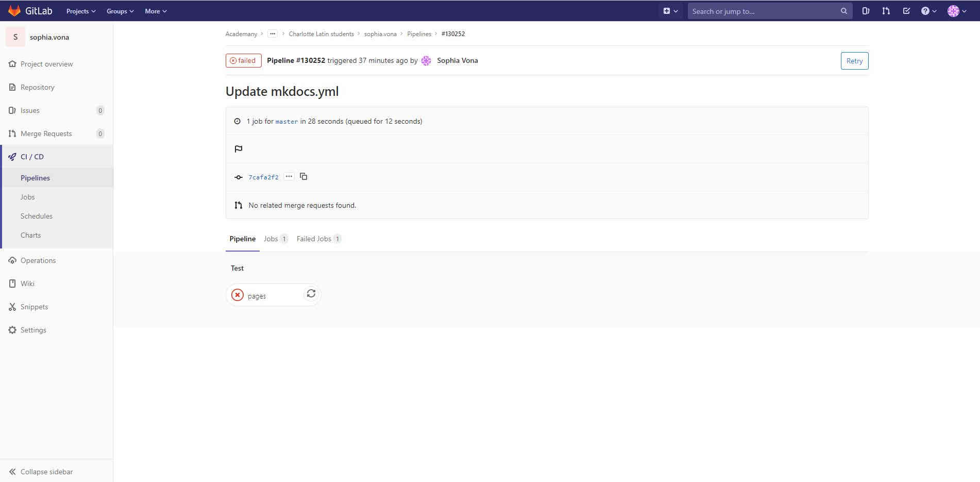This screenshot has width=980, height=482.
Task: Select Pipelines in the sidebar
Action: [56, 178]
